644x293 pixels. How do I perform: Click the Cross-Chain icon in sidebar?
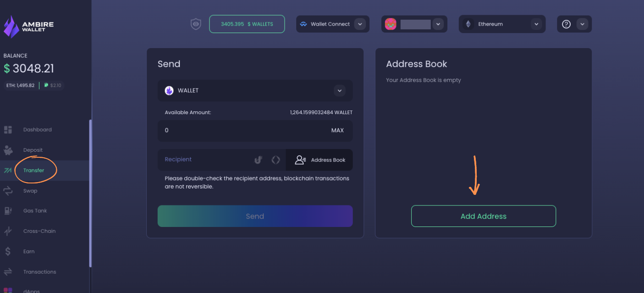point(8,231)
